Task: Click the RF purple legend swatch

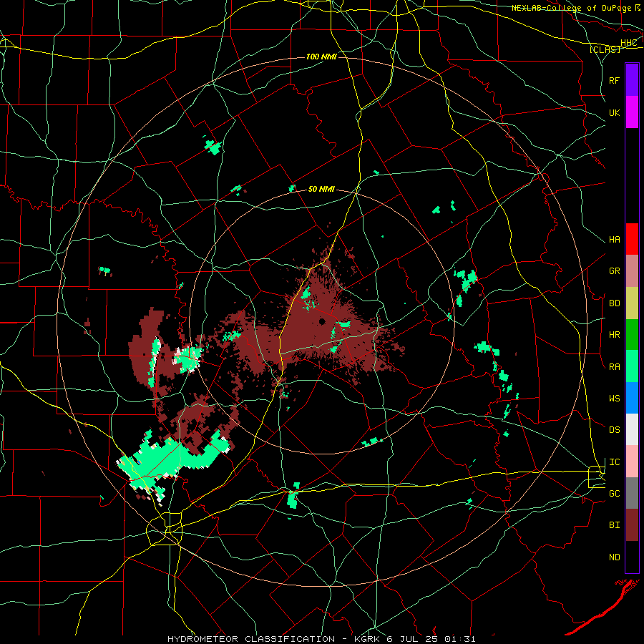Action: (x=632, y=80)
